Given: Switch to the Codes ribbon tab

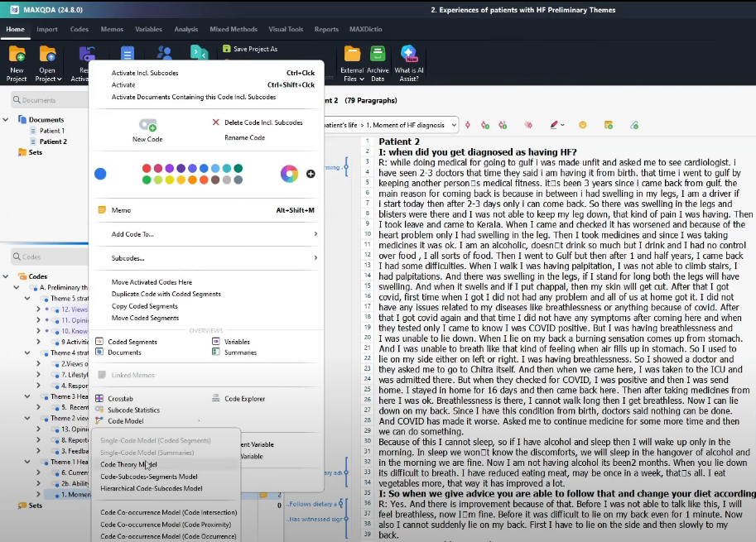Looking at the screenshot, I should pos(79,30).
